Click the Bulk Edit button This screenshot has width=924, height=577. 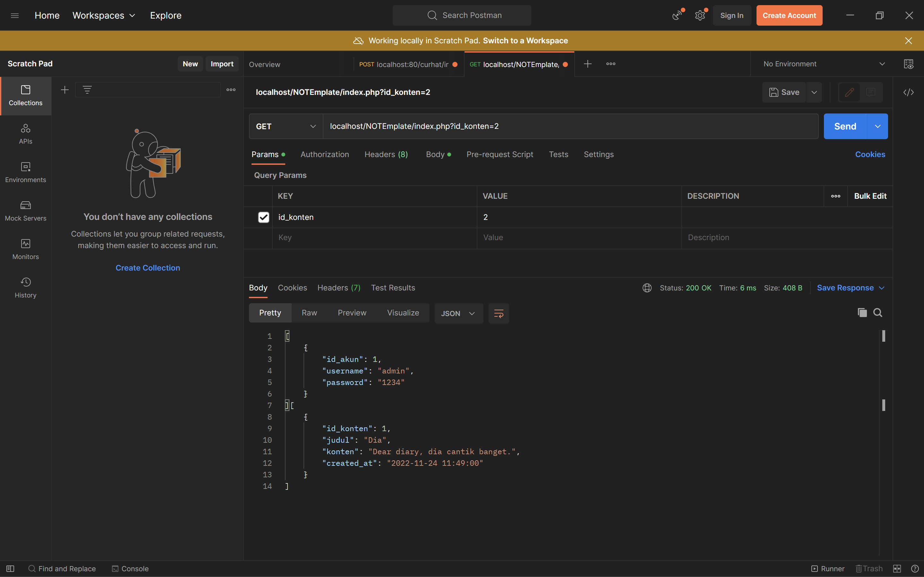pos(870,196)
